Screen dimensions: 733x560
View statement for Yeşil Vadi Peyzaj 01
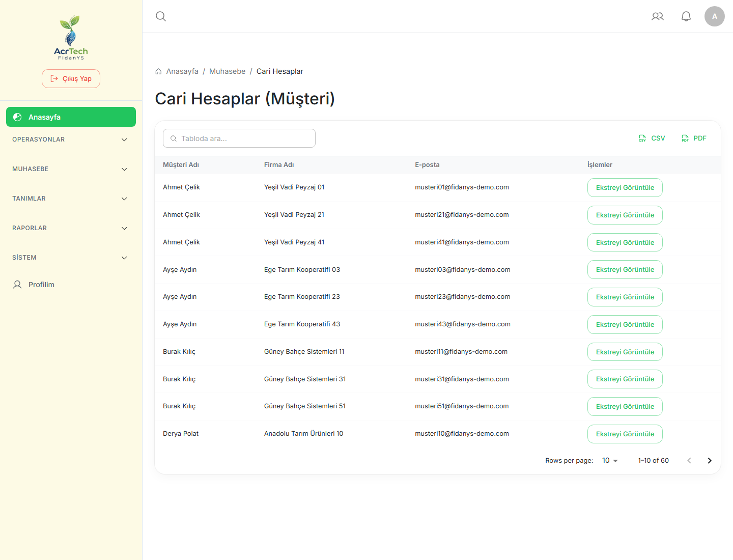point(625,188)
